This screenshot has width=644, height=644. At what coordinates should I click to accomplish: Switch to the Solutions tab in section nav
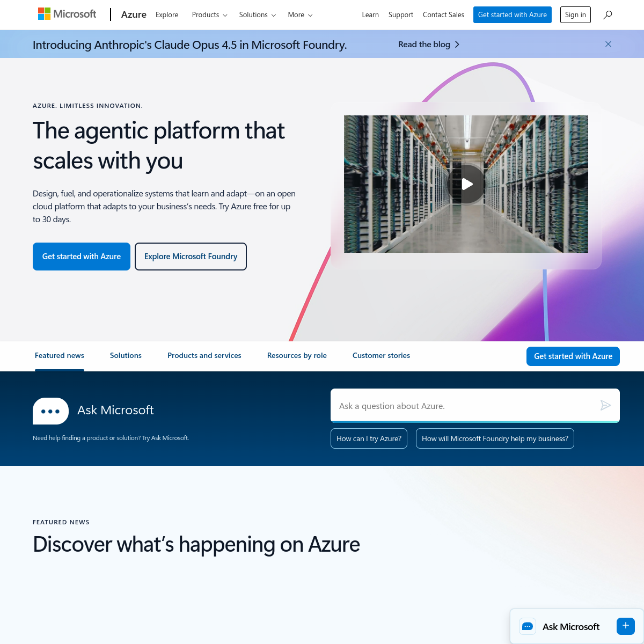126,356
